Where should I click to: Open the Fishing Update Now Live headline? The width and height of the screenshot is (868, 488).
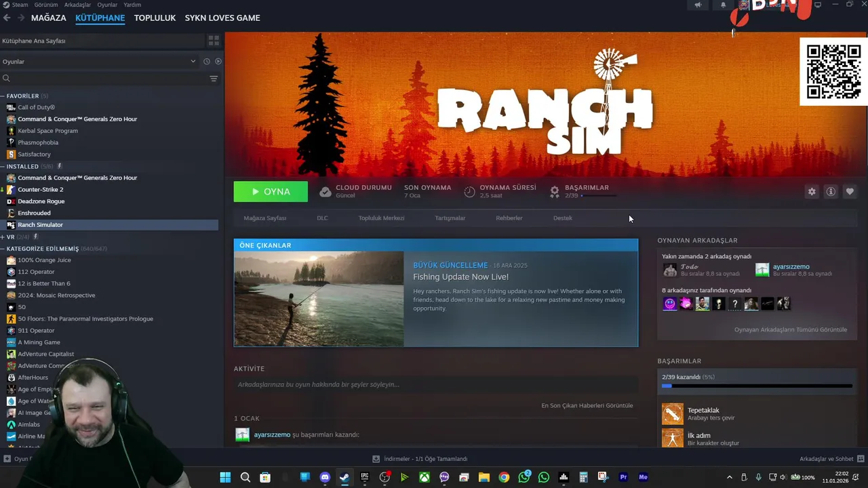(x=460, y=277)
